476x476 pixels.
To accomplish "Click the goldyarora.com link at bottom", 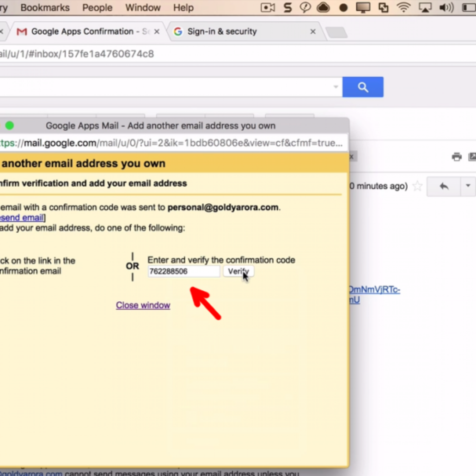I will click(x=31, y=473).
